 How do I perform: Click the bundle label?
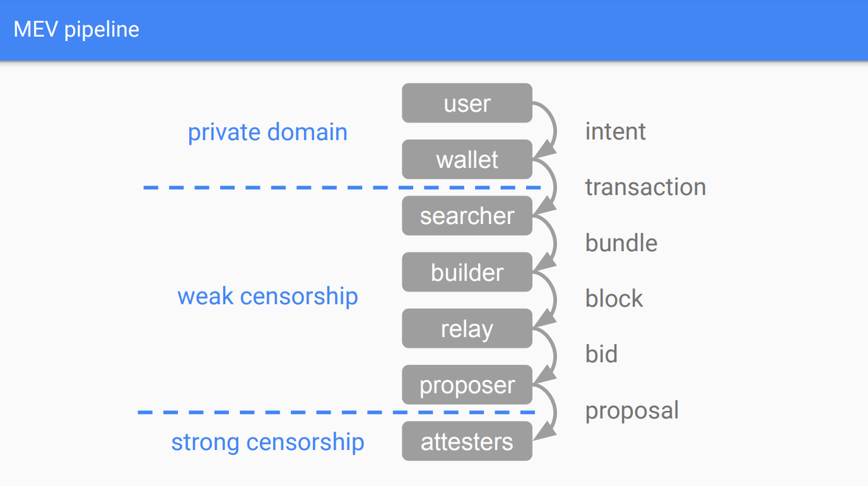point(621,243)
